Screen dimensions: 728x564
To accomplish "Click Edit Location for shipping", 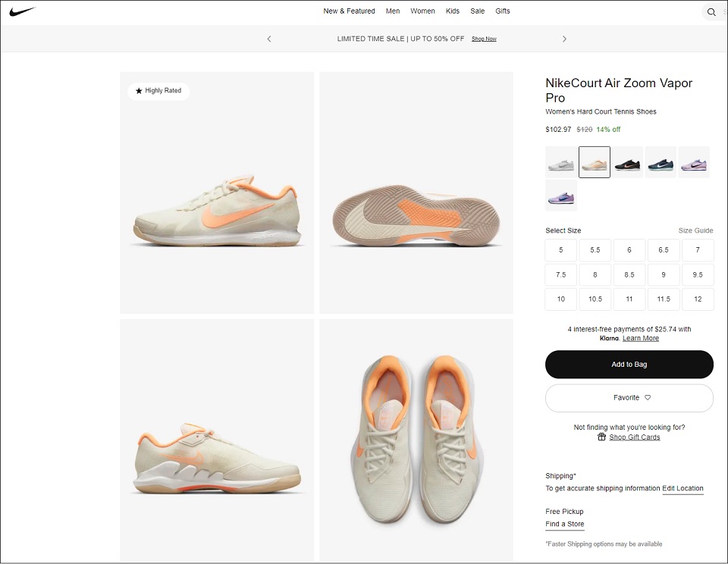I will click(682, 488).
